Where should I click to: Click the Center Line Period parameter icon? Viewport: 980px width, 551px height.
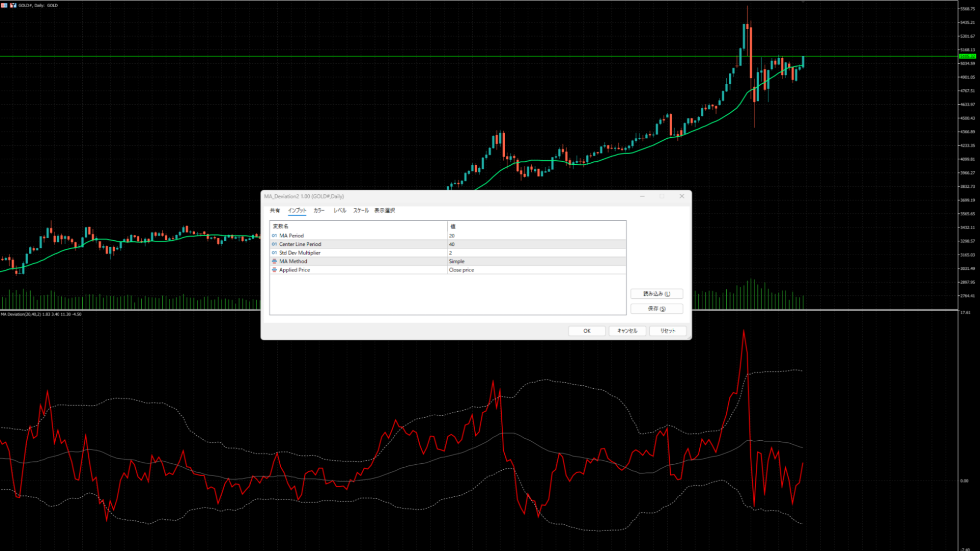click(x=274, y=244)
